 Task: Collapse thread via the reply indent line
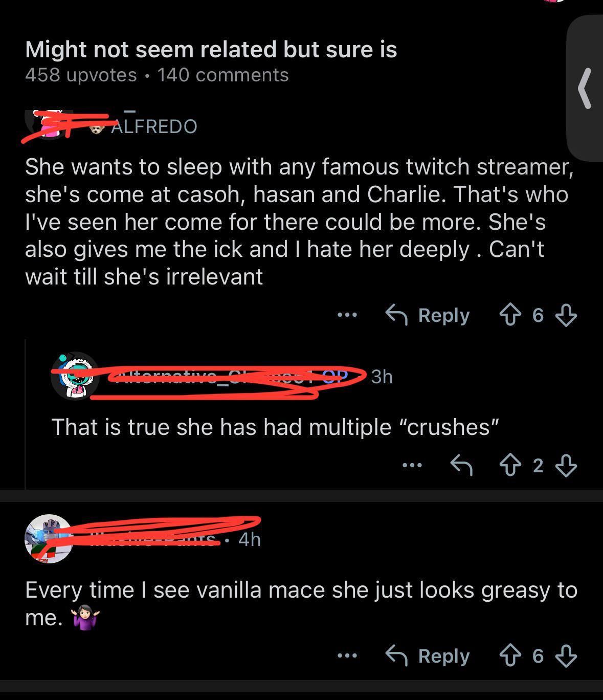point(26,413)
